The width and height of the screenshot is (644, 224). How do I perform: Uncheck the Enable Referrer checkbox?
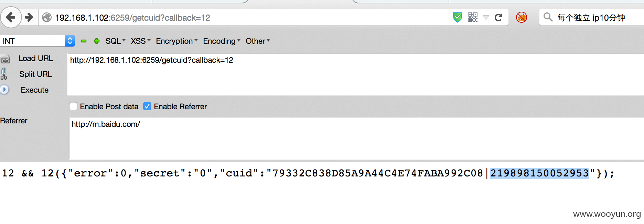147,106
